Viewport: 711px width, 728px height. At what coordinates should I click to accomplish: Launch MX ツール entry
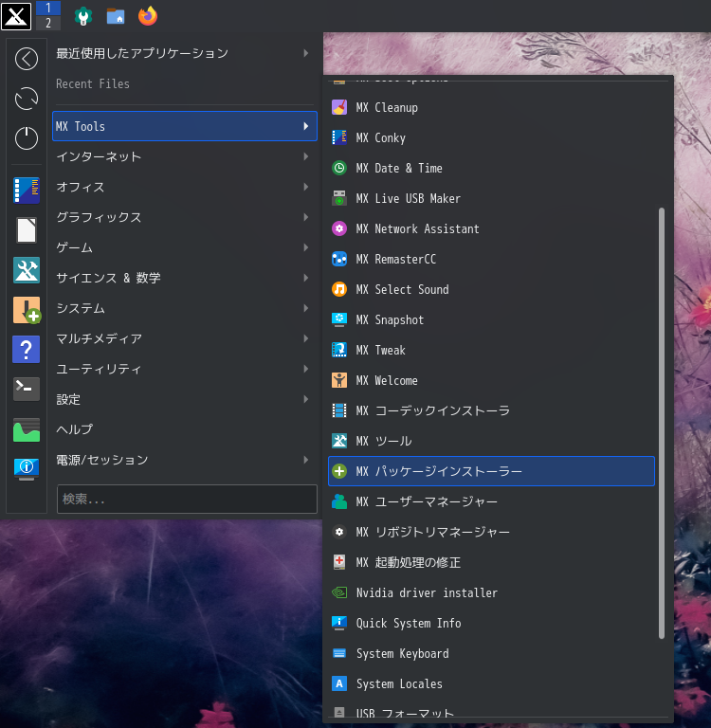[x=491, y=441]
